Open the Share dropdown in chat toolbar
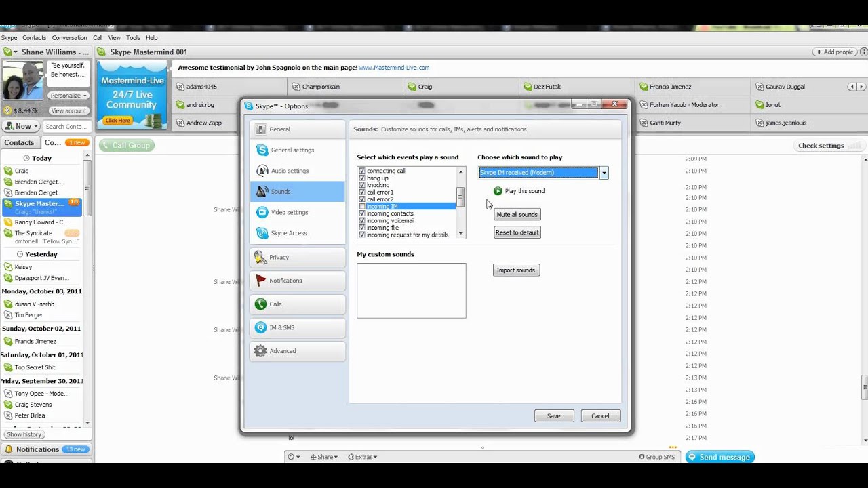 pyautogui.click(x=324, y=457)
